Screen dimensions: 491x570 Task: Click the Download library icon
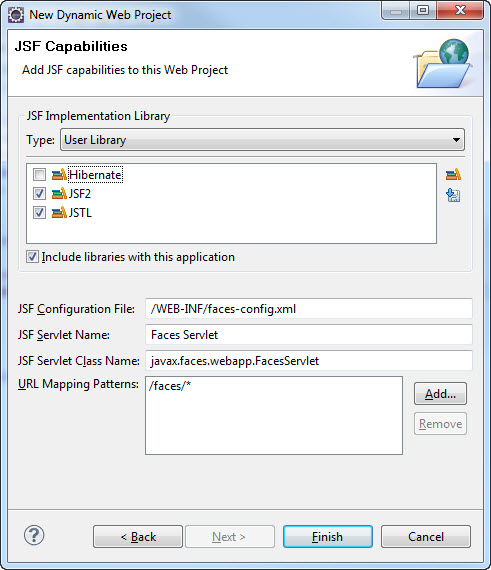453,195
